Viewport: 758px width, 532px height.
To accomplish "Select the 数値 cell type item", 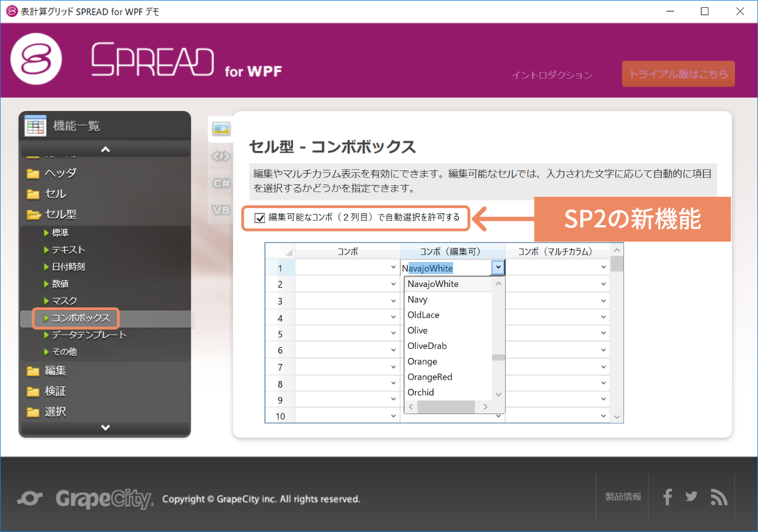I will tap(56, 283).
